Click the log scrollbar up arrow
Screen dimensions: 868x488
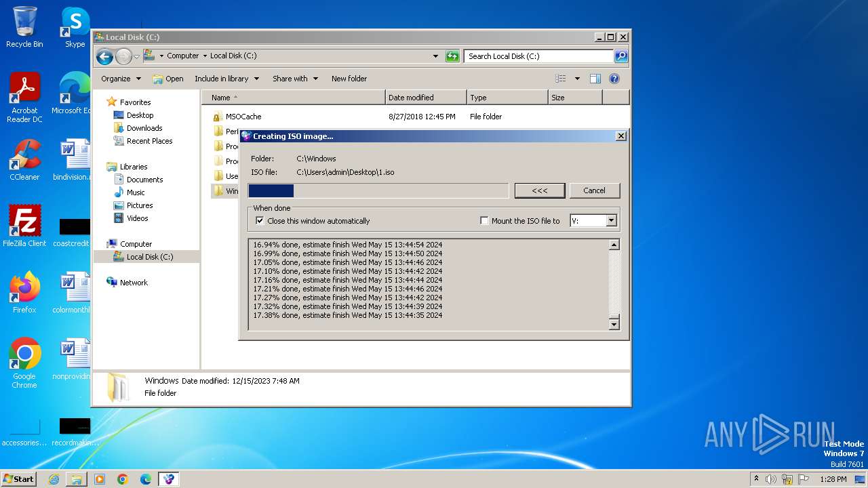tap(614, 245)
